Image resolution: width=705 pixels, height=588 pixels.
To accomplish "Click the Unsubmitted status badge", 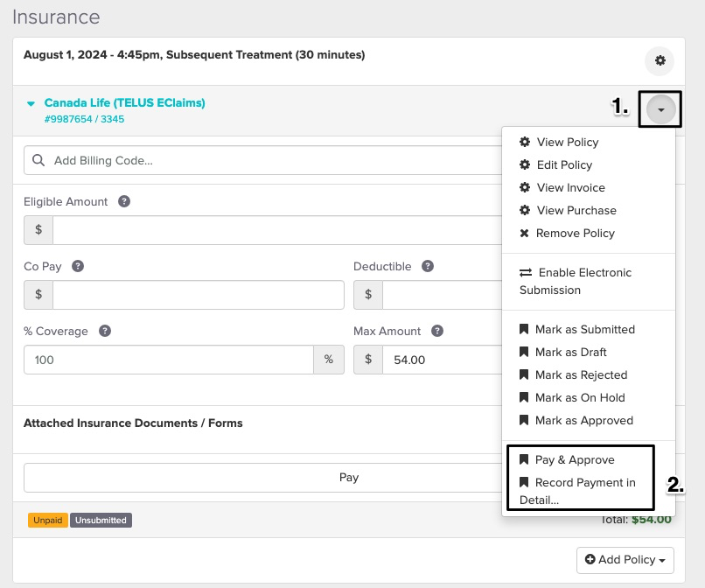I will coord(101,520).
